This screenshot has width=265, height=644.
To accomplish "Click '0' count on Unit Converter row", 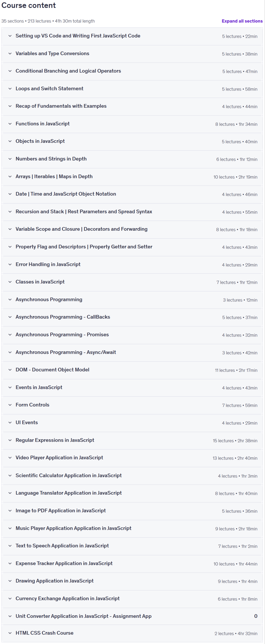I will tap(256, 616).
